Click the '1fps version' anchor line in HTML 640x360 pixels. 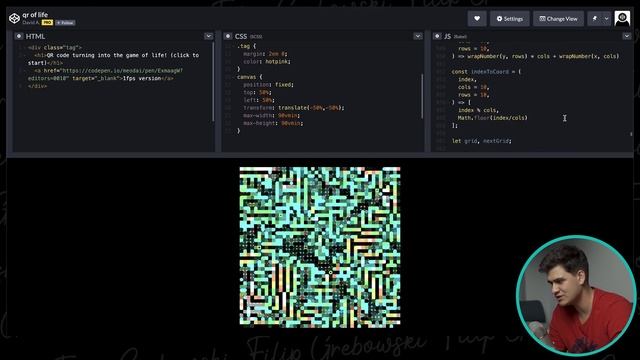[x=105, y=74]
